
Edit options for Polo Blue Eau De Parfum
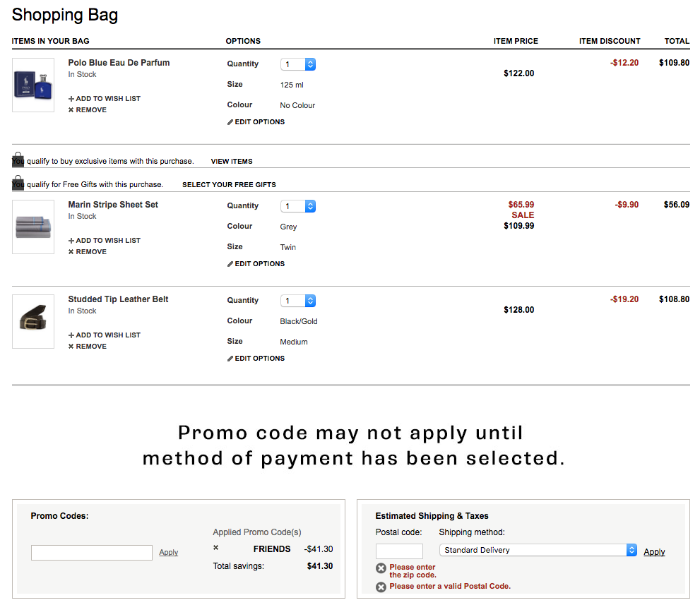pyautogui.click(x=256, y=122)
